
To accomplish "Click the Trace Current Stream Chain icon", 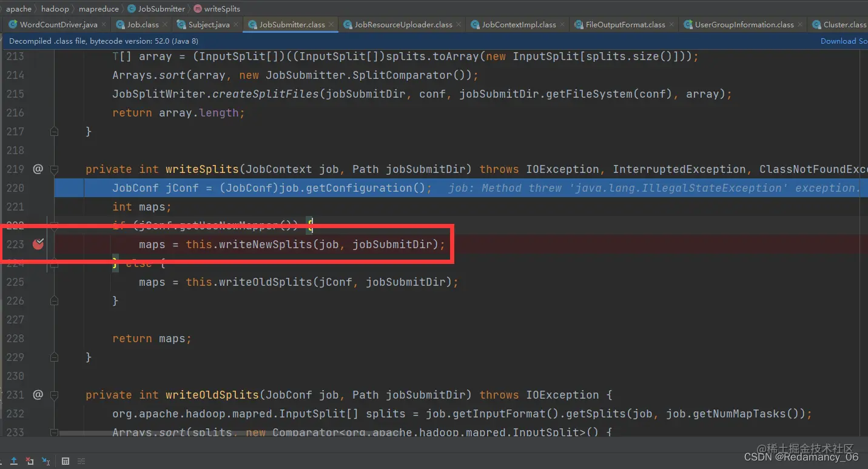I will click(81, 461).
